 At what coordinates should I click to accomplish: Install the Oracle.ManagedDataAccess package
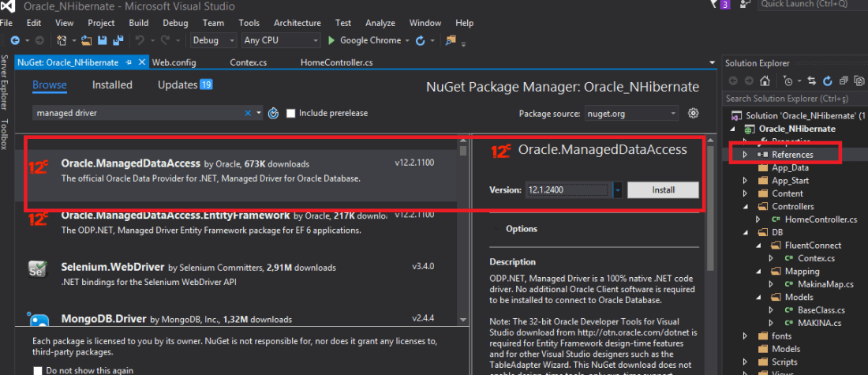coord(663,190)
